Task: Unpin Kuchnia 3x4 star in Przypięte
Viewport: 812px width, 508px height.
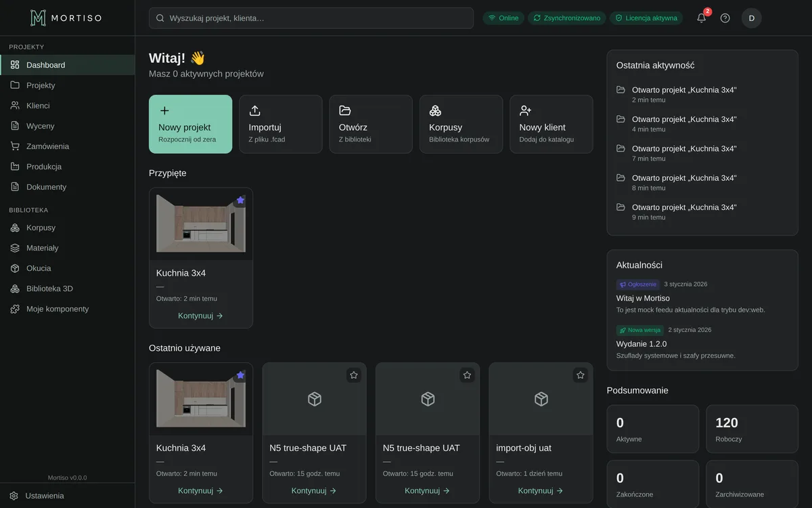Action: (x=240, y=200)
